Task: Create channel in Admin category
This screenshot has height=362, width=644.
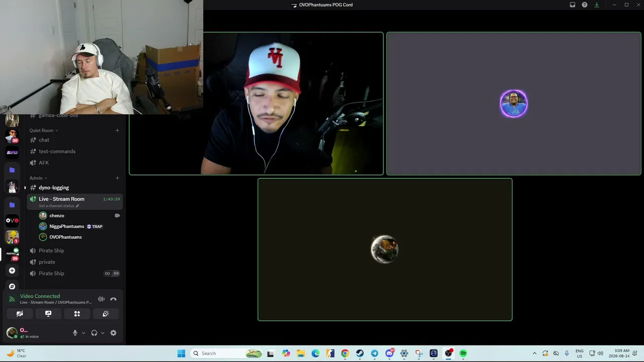Action: (117, 178)
